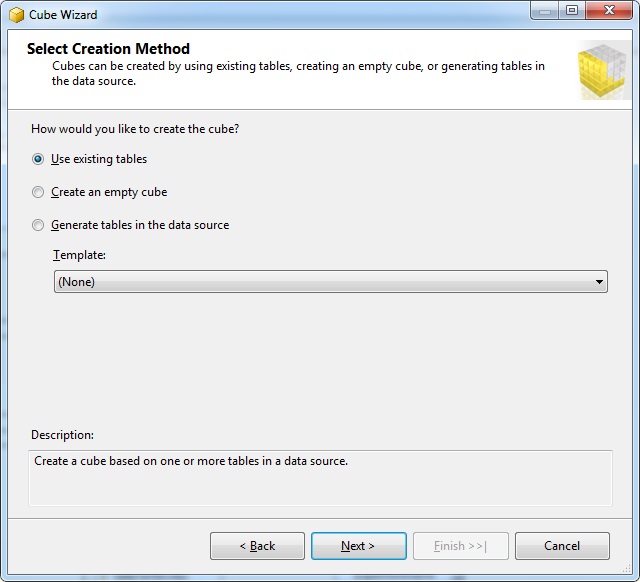Maximize the Cube Wizard window
Viewport: 640px width, 582px height.
tap(572, 10)
